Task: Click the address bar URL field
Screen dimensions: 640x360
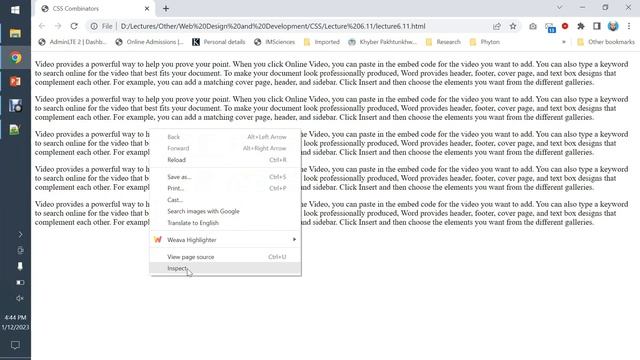Action: (273, 26)
